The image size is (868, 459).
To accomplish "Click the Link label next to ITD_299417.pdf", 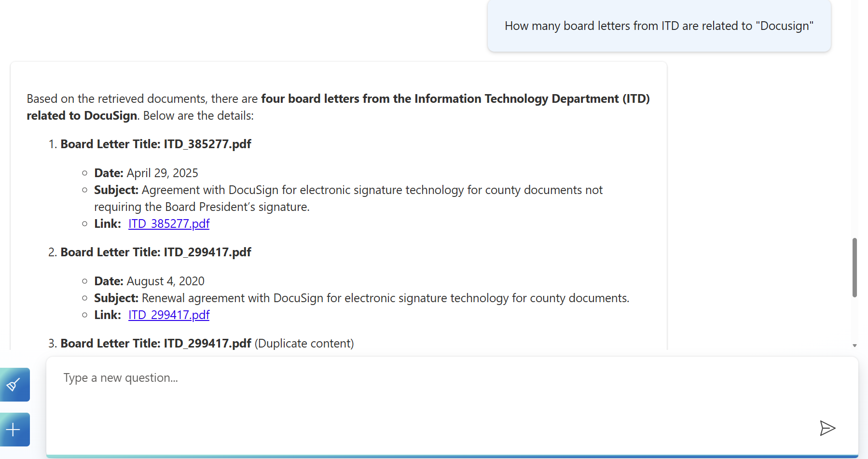I will [x=107, y=315].
